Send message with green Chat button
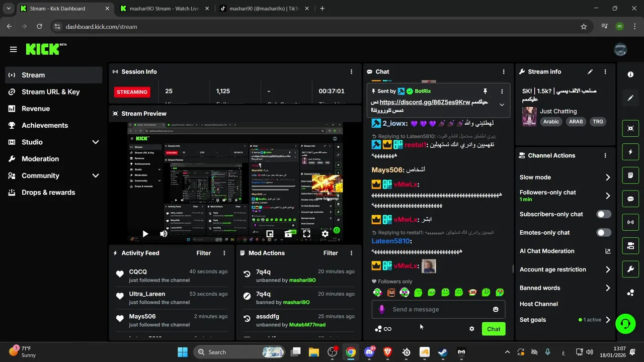This screenshot has width=644, height=362. click(494, 329)
